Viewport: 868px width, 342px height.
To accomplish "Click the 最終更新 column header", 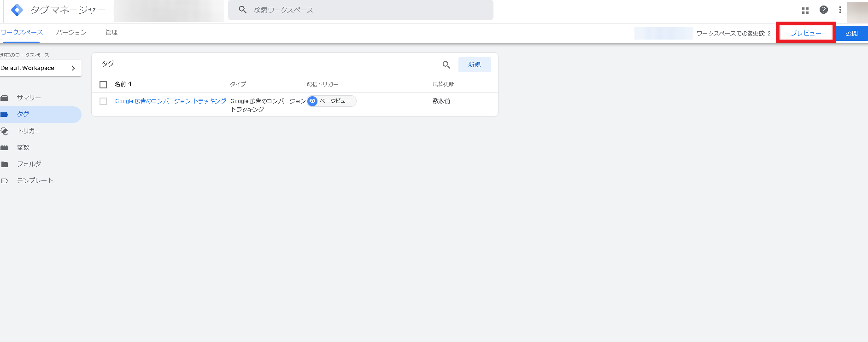I will point(443,84).
